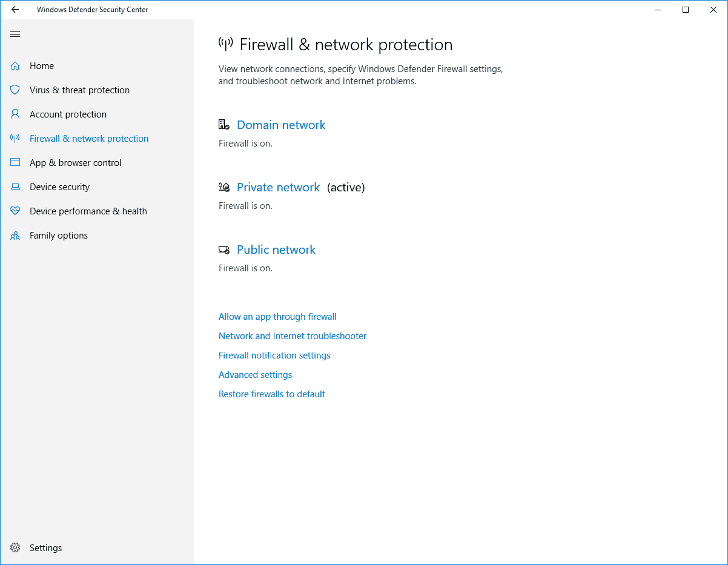Click the Home house icon in sidebar
This screenshot has height=565, width=728.
point(15,66)
